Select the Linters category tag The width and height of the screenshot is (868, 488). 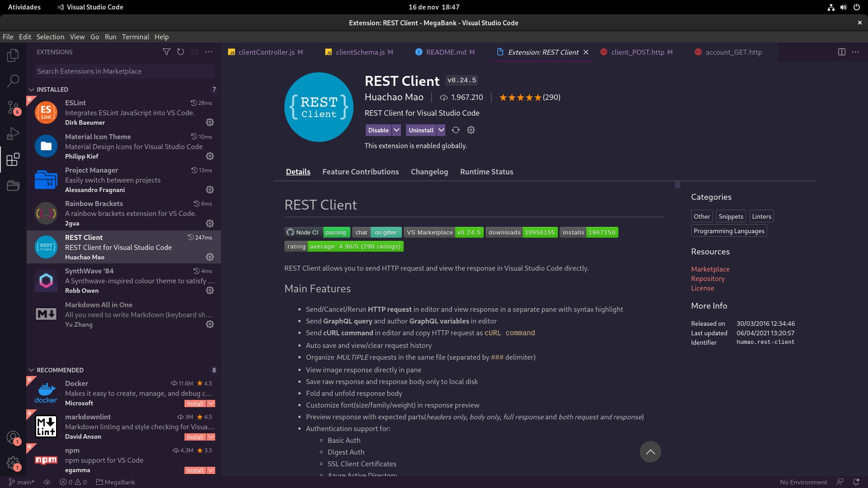pos(761,216)
